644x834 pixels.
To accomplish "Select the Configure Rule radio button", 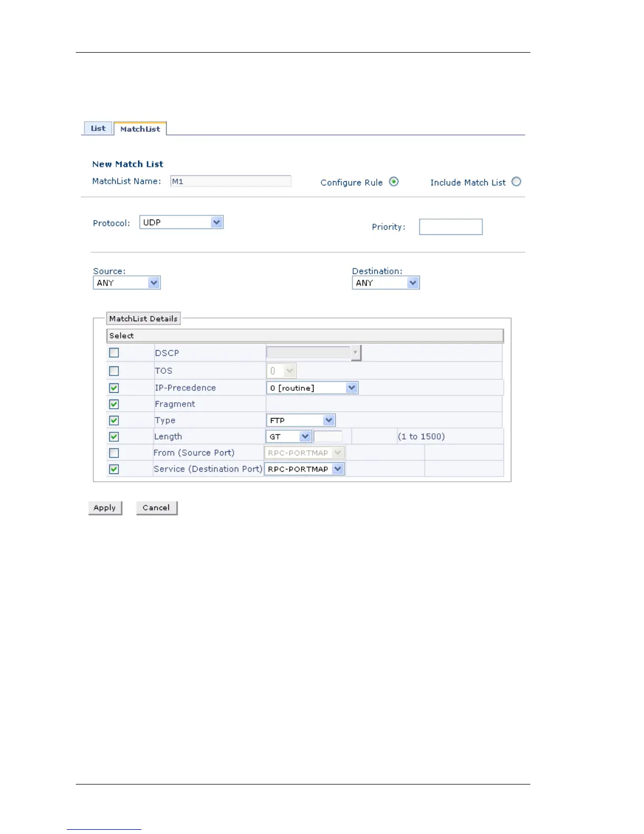I will coord(394,182).
